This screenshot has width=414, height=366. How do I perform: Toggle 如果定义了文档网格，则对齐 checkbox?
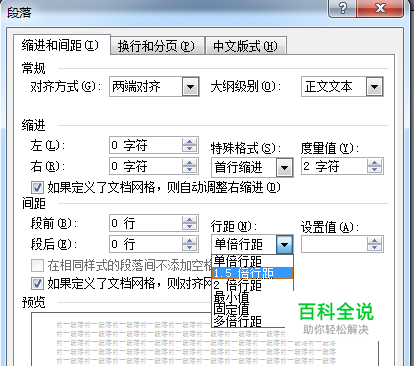[x=37, y=284]
